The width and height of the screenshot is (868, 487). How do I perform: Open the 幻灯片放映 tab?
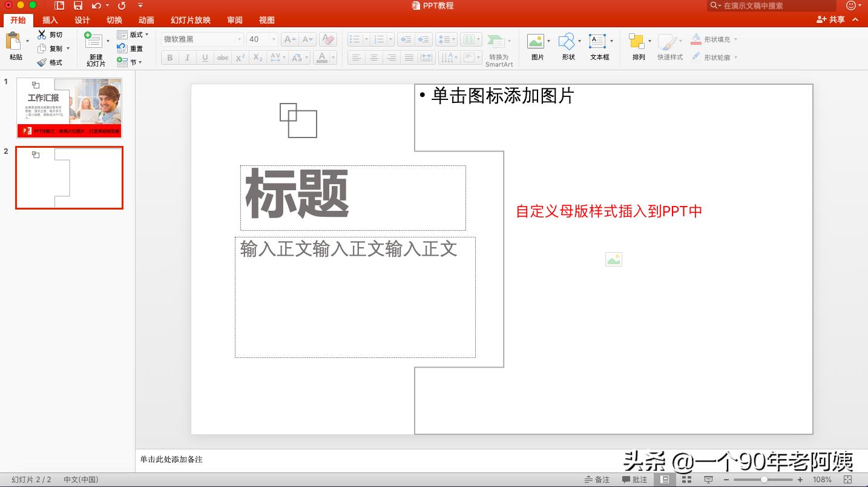point(189,19)
